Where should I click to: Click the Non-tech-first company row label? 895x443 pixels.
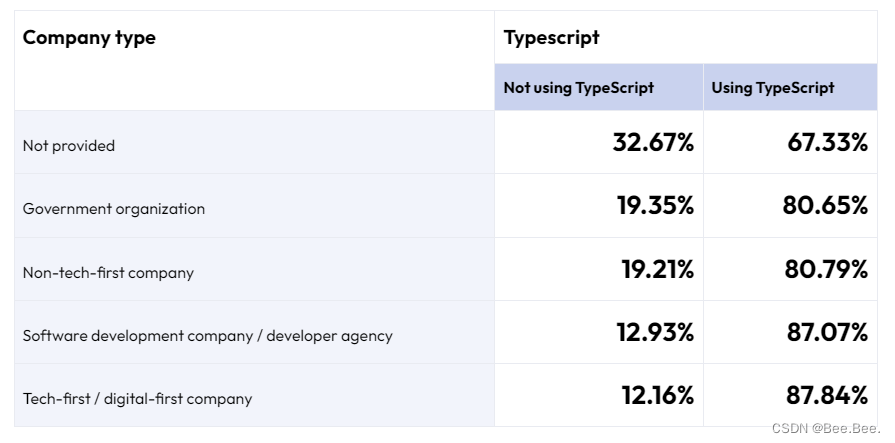coord(108,272)
